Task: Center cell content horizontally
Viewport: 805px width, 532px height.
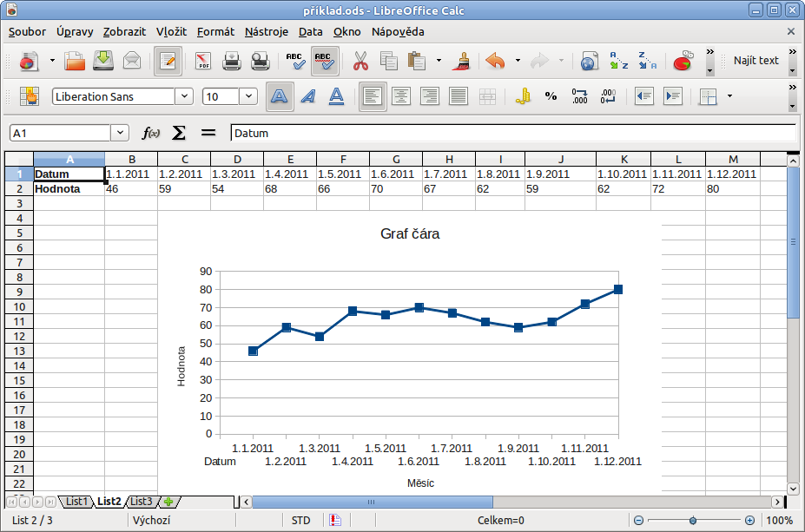Action: (x=401, y=96)
